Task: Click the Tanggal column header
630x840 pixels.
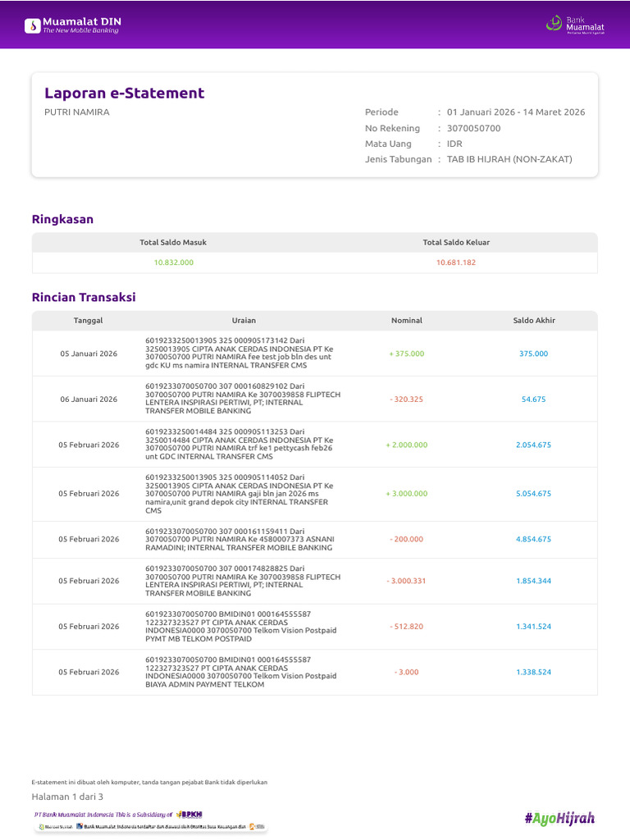Action: 89,321
